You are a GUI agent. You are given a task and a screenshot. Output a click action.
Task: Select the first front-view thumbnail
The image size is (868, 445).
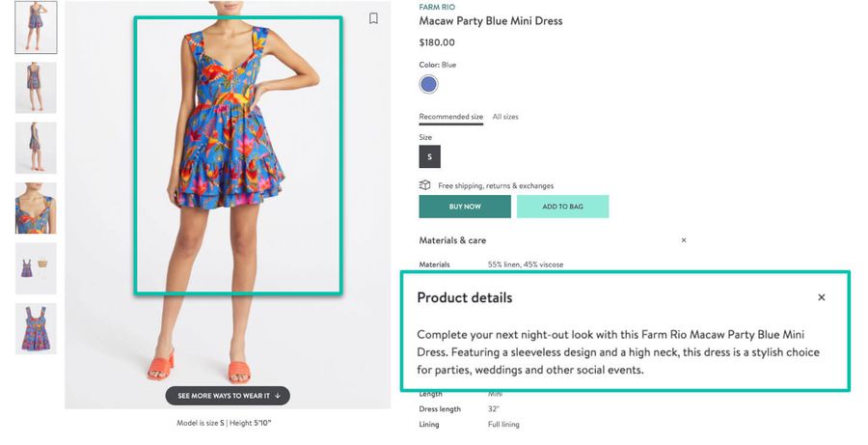(36, 27)
